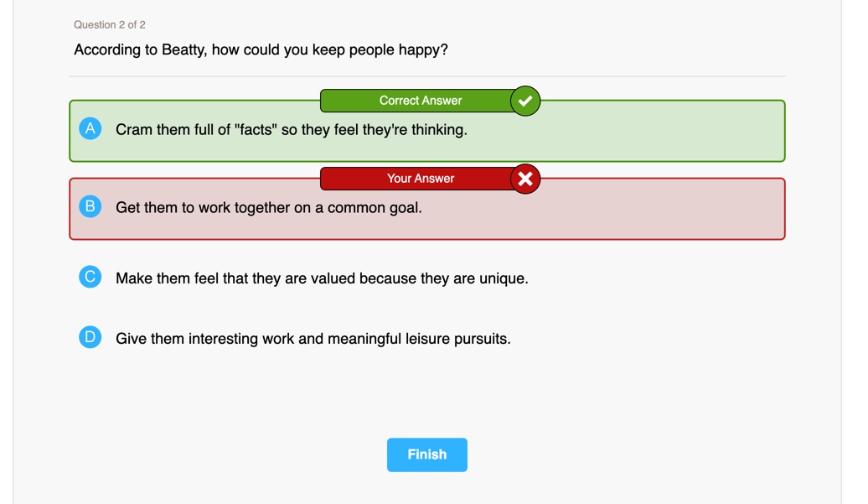This screenshot has height=504, width=868.
Task: Click the Finish button
Action: click(426, 455)
